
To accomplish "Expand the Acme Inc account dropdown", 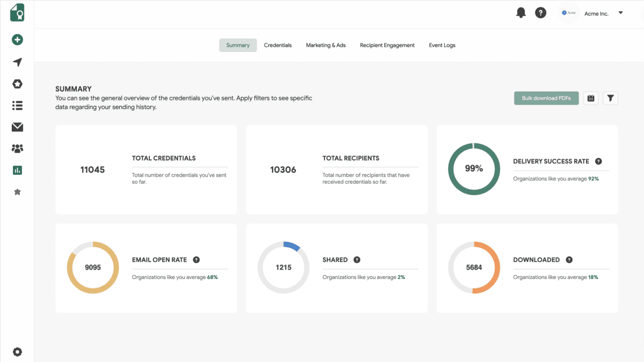I will coord(620,13).
